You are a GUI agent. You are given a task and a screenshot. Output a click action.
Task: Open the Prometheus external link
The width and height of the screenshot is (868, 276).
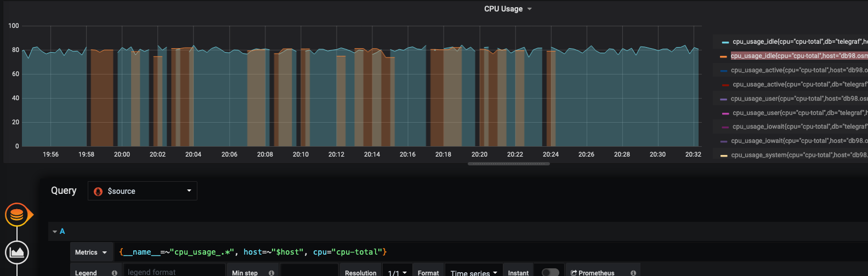(x=592, y=272)
